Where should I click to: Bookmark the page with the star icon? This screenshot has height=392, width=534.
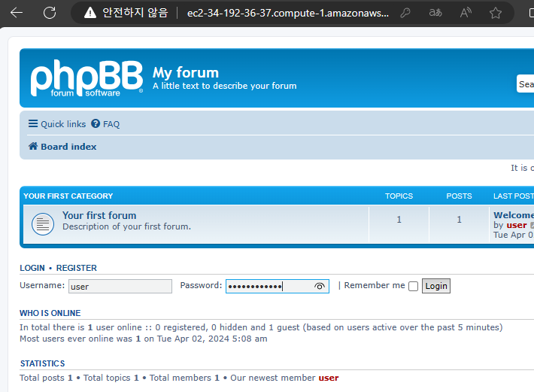(x=496, y=13)
